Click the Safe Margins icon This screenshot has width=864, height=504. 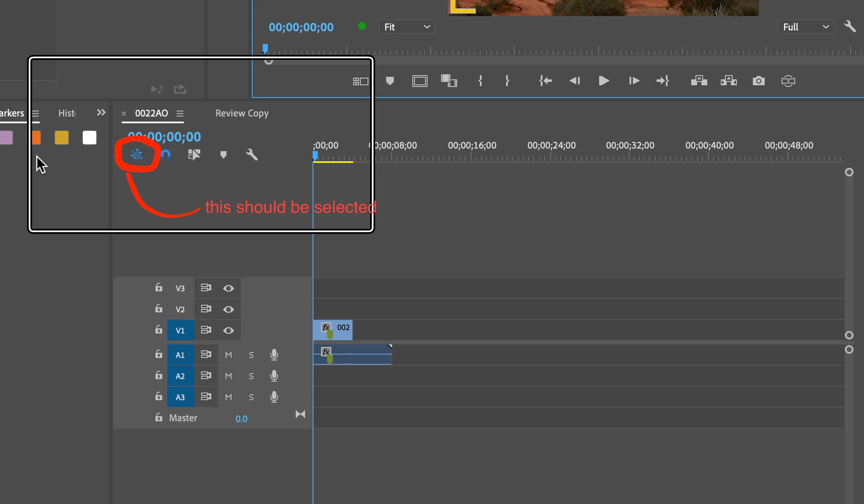point(420,81)
